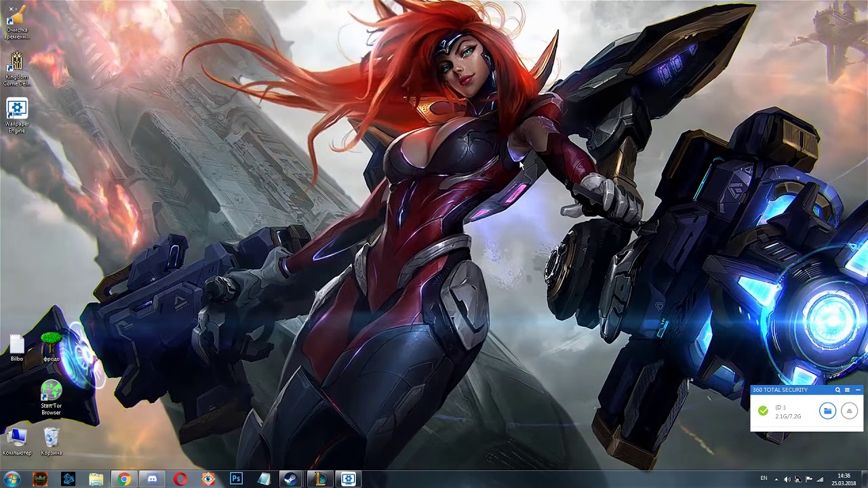Open the FastStone eye viewer taskbar icon

tap(208, 479)
